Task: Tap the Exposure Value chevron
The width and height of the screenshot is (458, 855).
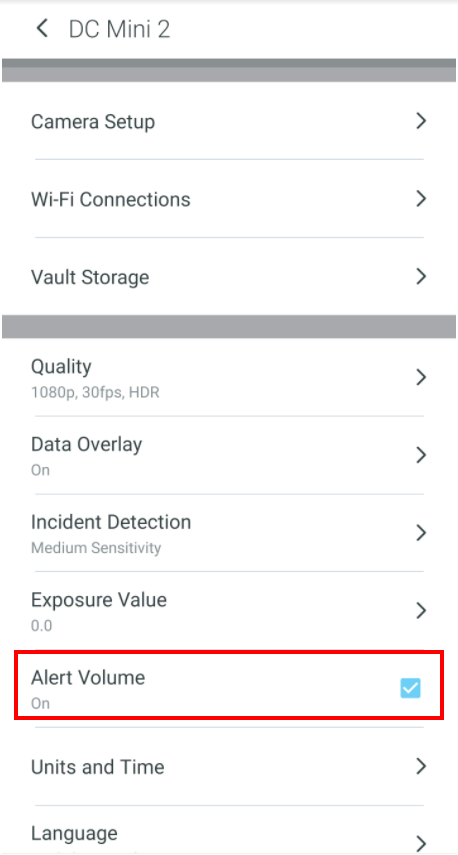Action: pyautogui.click(x=420, y=611)
